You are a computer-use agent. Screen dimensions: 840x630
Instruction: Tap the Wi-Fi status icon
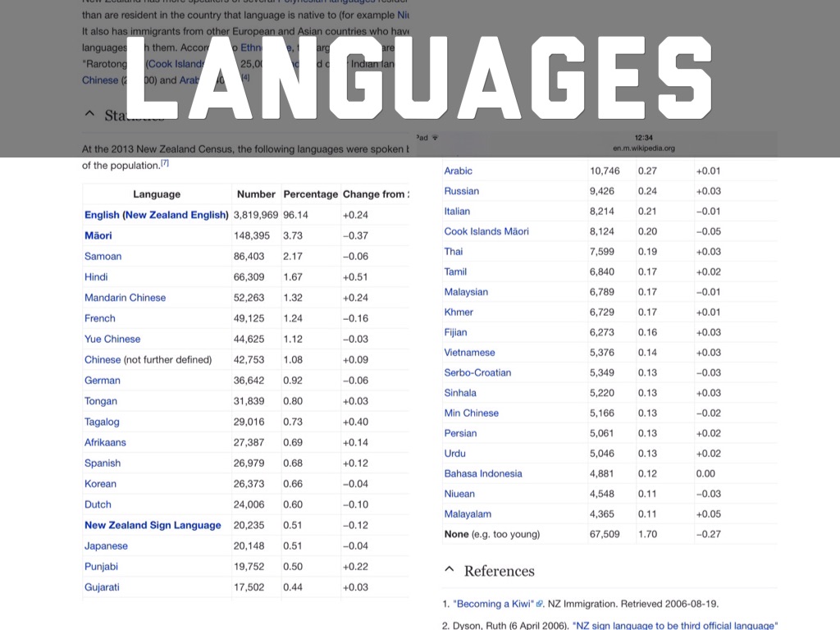click(435, 138)
